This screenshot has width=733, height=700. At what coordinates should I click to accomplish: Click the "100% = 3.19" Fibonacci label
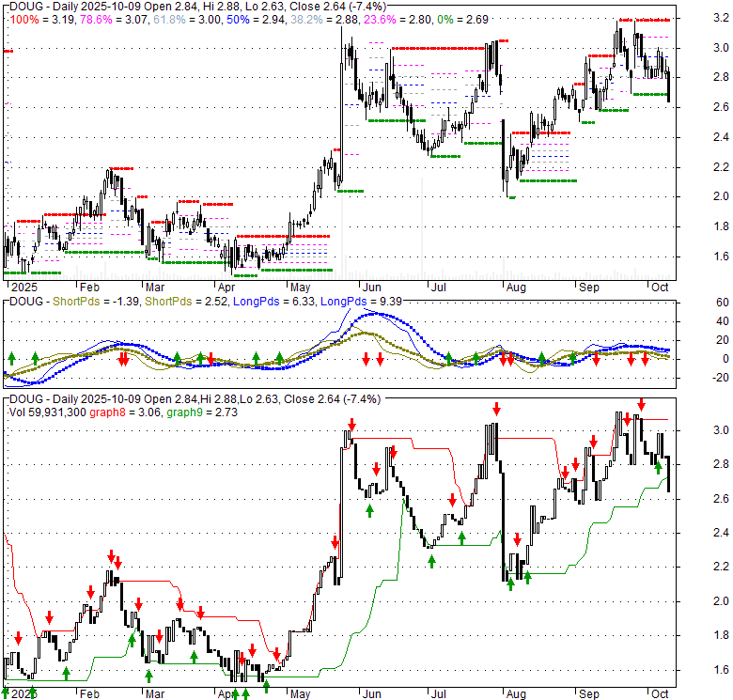(43, 20)
